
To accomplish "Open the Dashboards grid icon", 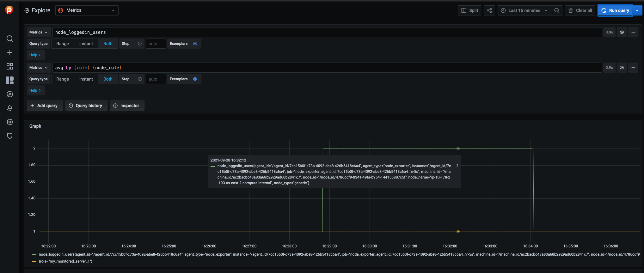I will click(10, 66).
